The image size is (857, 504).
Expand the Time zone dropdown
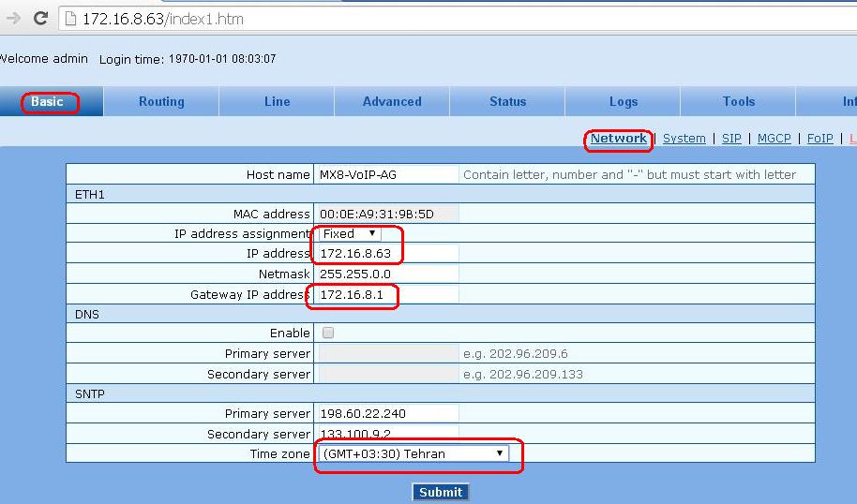point(413,453)
